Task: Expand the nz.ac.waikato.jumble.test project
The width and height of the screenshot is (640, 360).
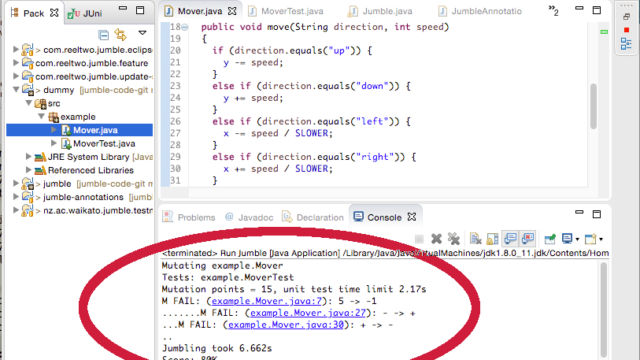Action: 16,210
